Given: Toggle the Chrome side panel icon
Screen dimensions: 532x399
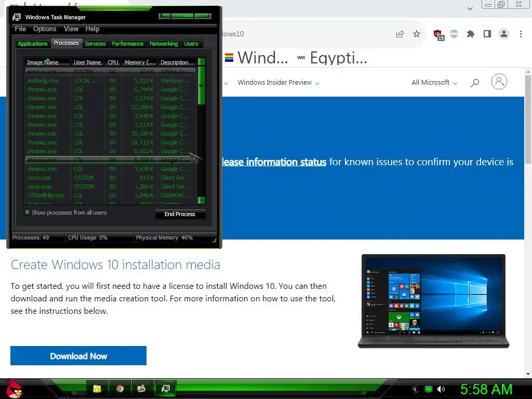Looking at the screenshot, I should [x=487, y=34].
